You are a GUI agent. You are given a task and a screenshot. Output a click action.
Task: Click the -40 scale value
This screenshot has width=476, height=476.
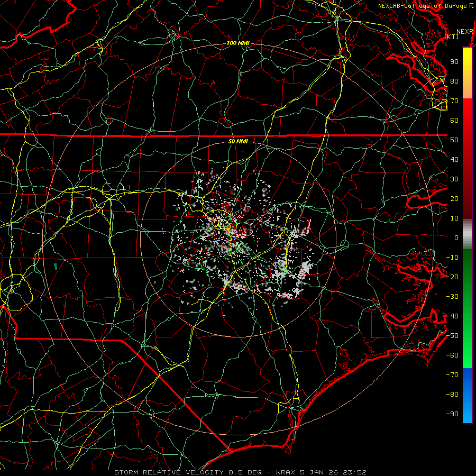point(452,316)
